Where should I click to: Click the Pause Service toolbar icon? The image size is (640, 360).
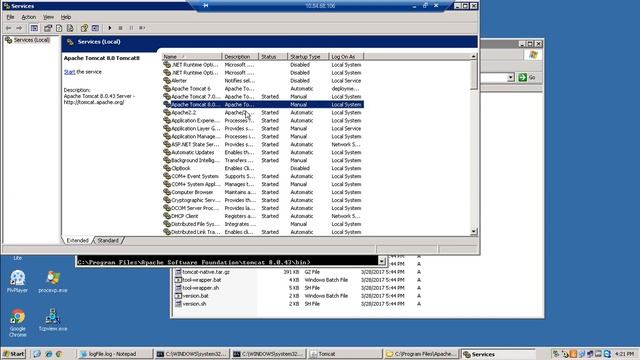131,28
